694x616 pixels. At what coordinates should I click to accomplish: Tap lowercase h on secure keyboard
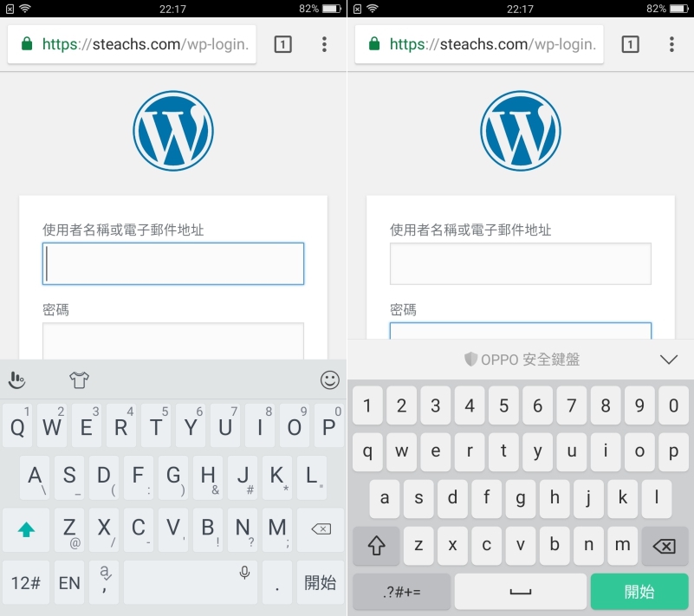tap(555, 499)
